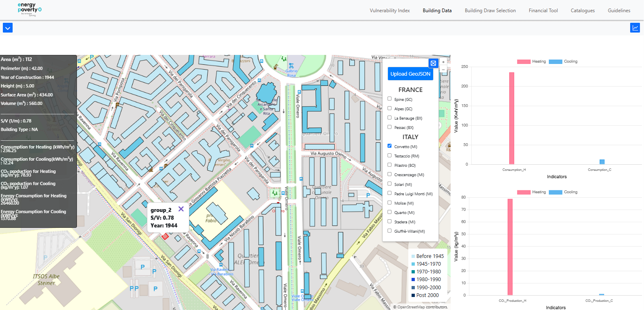Expand the blue chevron dropdown below the logo
The width and height of the screenshot is (644, 310).
click(x=8, y=28)
